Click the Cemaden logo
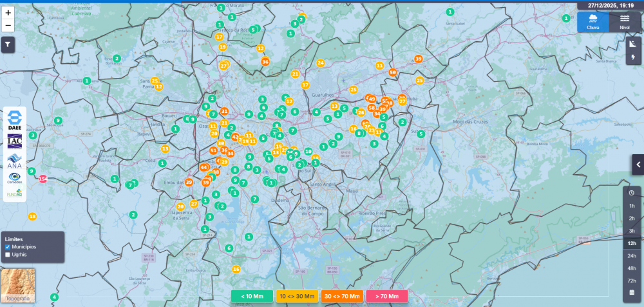644x307 pixels. click(14, 178)
